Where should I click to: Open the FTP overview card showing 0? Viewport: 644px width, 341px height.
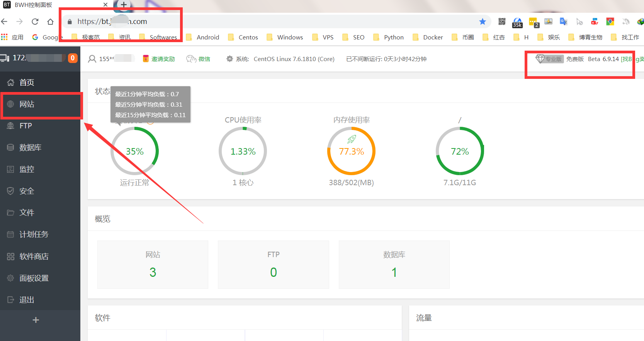[274, 264]
